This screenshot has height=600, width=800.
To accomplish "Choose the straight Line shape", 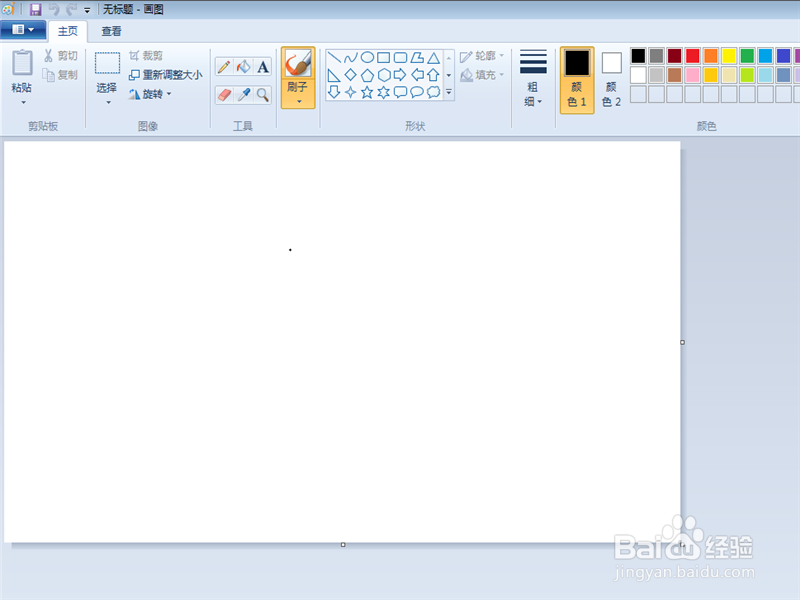I will coord(334,57).
